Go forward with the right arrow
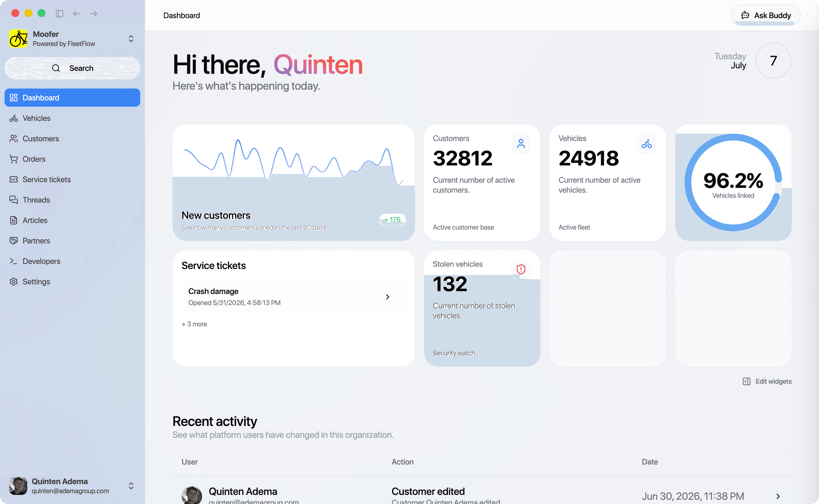Screen dimensions: 819x504 [94, 13]
